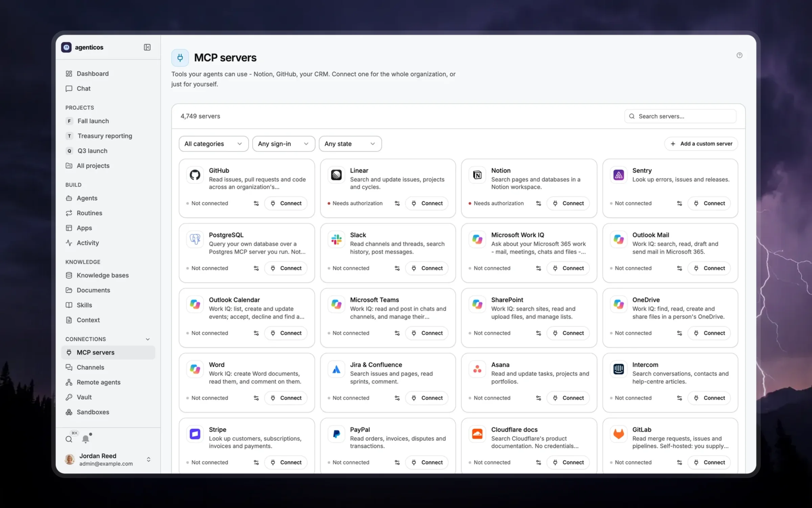The width and height of the screenshot is (812, 508).
Task: Connect the OneDrive server
Action: tap(709, 333)
